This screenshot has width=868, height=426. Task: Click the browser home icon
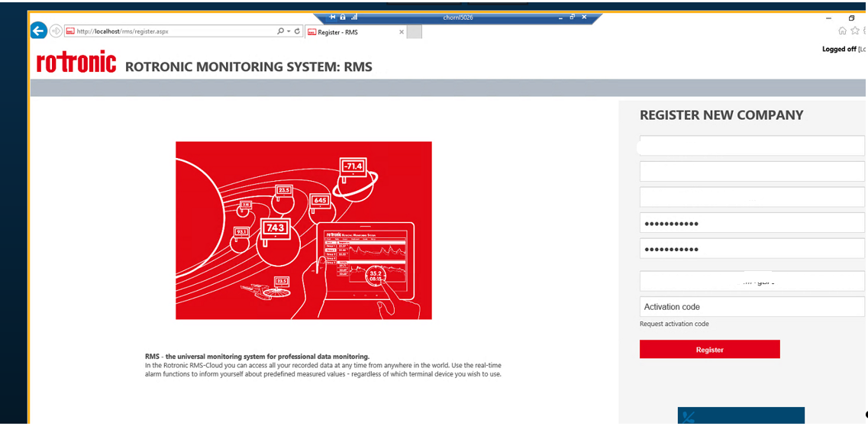[843, 31]
